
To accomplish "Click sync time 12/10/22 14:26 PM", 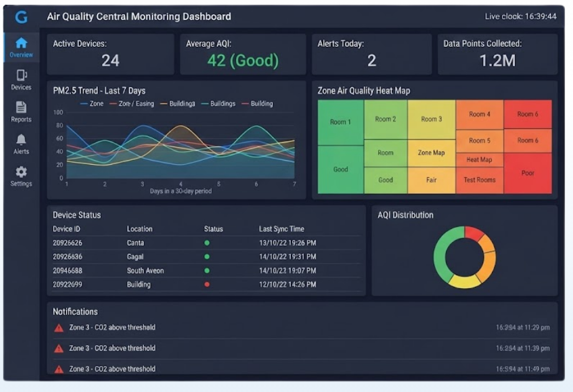I will click(x=288, y=285).
